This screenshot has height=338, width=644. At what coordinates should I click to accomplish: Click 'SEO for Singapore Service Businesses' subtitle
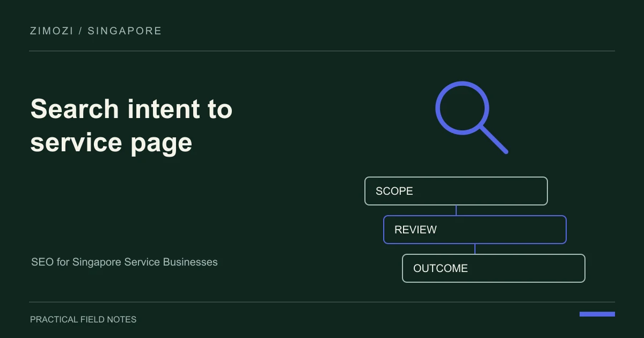click(x=125, y=262)
